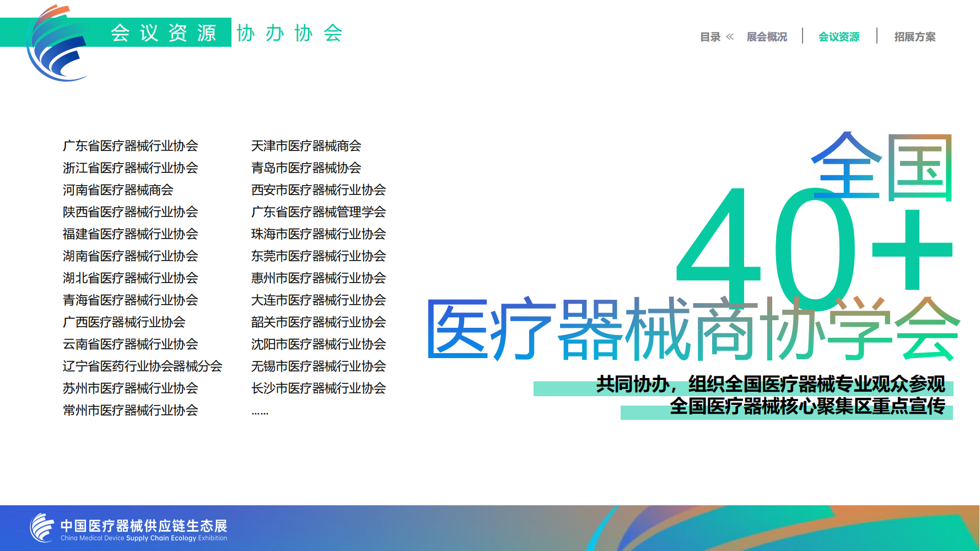Click the swirl globe logo at top-left
This screenshot has height=551, width=980.
tap(55, 44)
